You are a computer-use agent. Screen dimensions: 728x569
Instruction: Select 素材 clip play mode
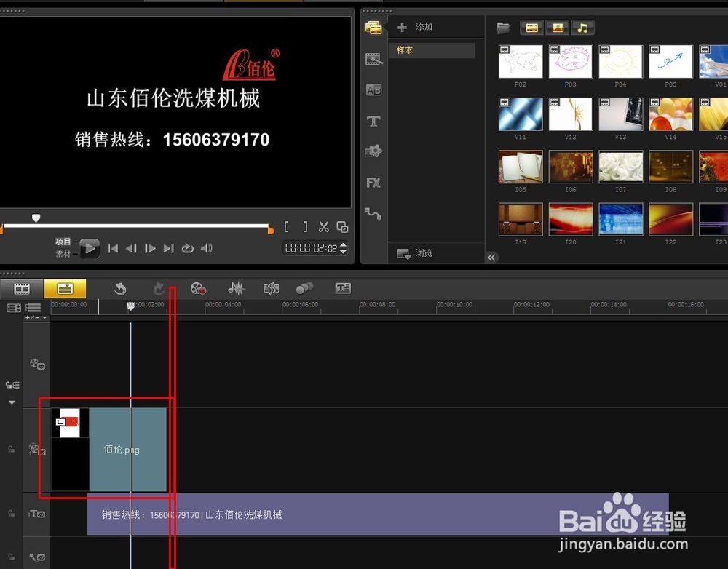(x=63, y=254)
